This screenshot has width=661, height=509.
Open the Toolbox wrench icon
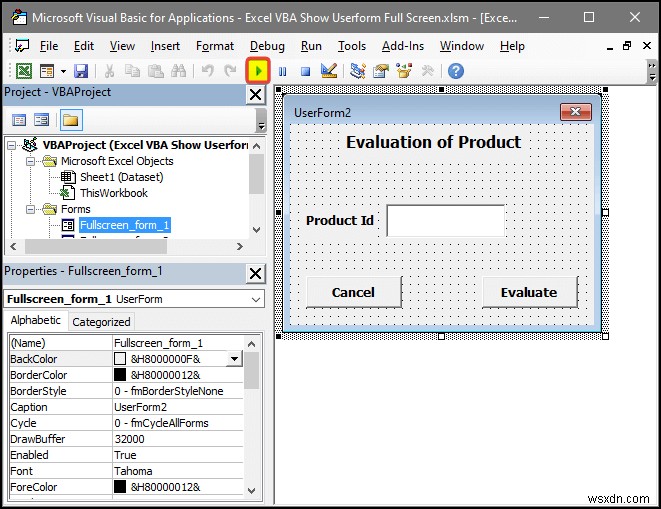pos(427,71)
